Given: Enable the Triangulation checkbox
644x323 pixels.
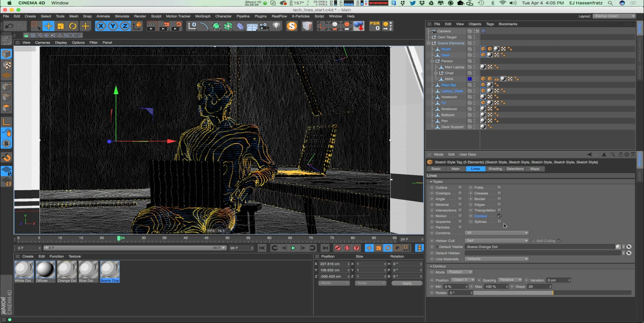Looking at the screenshot, I should pyautogui.click(x=499, y=210).
